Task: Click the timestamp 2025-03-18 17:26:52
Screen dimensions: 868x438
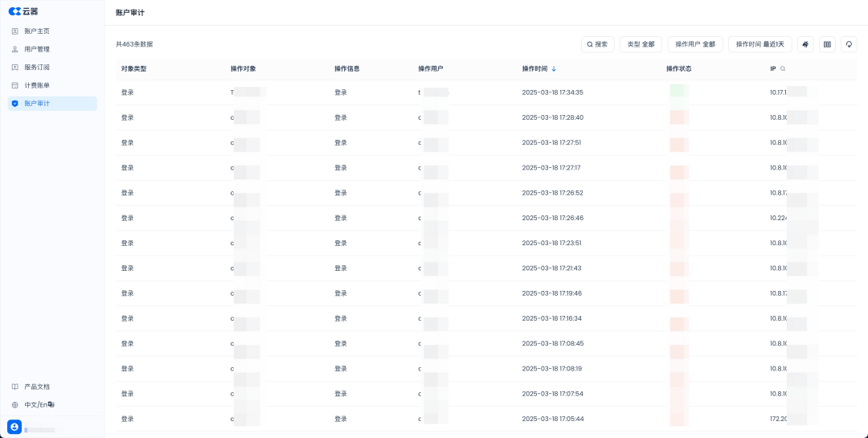Action: (552, 193)
